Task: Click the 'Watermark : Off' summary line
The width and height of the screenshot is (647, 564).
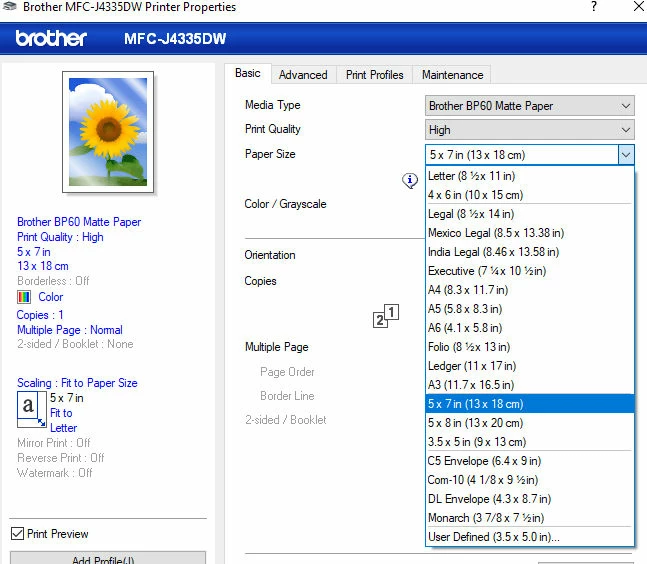Action: pyautogui.click(x=54, y=473)
